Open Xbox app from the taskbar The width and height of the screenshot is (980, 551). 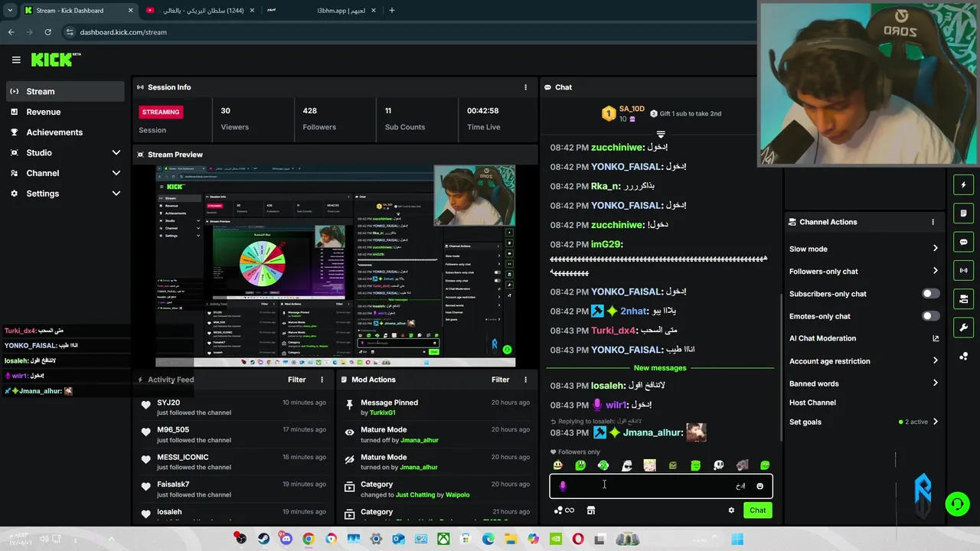click(443, 539)
